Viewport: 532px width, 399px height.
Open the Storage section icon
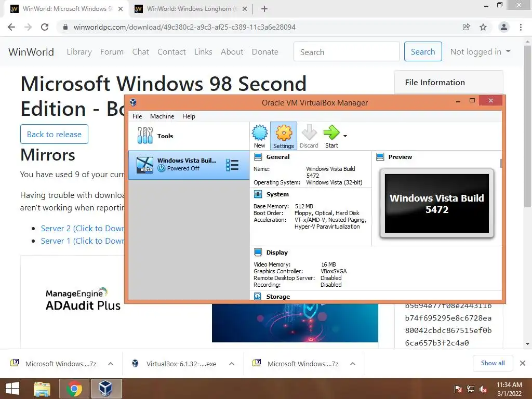click(258, 296)
